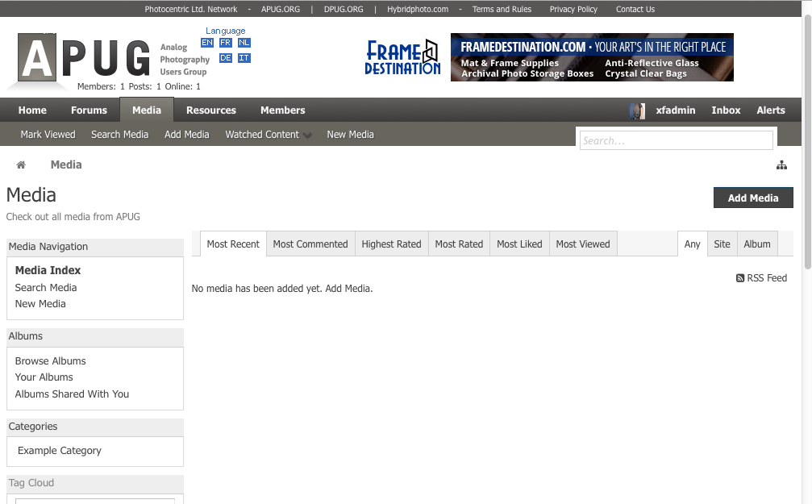
Task: Select the FR language flag
Action: point(226,43)
